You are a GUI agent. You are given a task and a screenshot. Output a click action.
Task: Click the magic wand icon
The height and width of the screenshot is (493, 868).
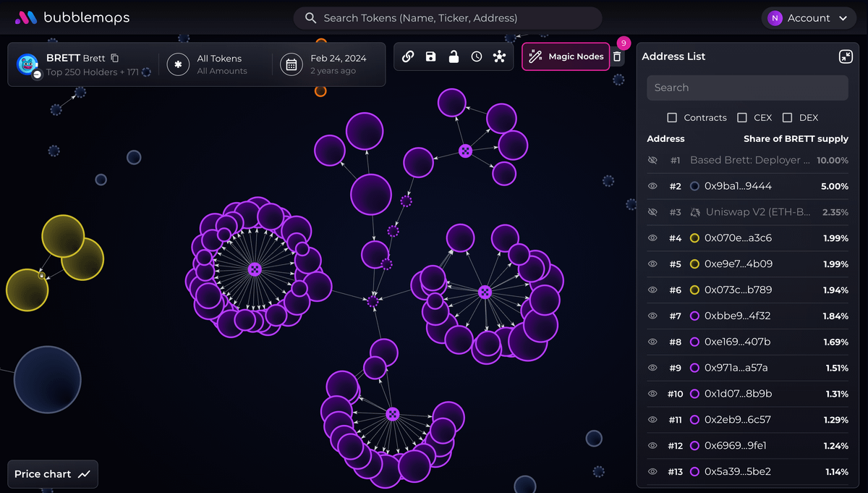click(536, 56)
